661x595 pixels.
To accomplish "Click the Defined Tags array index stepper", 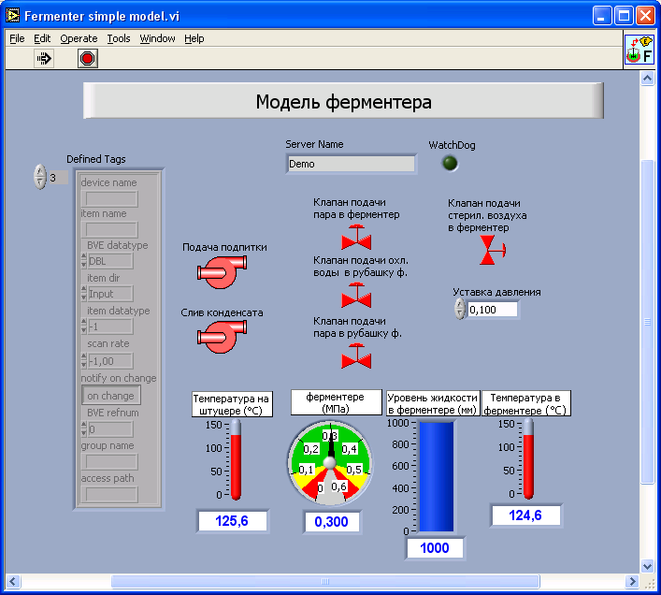I will pos(40,176).
